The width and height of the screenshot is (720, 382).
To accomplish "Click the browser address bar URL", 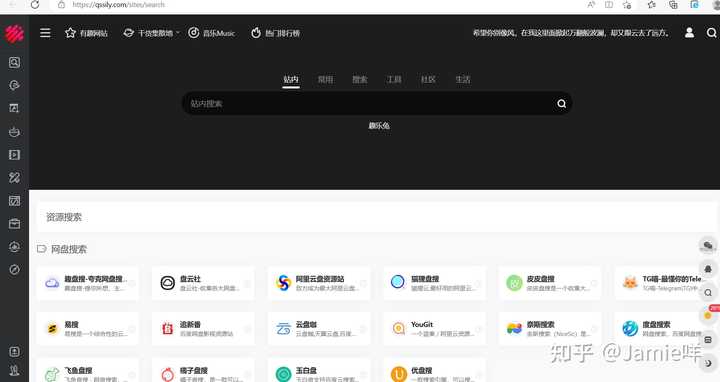I will point(118,5).
